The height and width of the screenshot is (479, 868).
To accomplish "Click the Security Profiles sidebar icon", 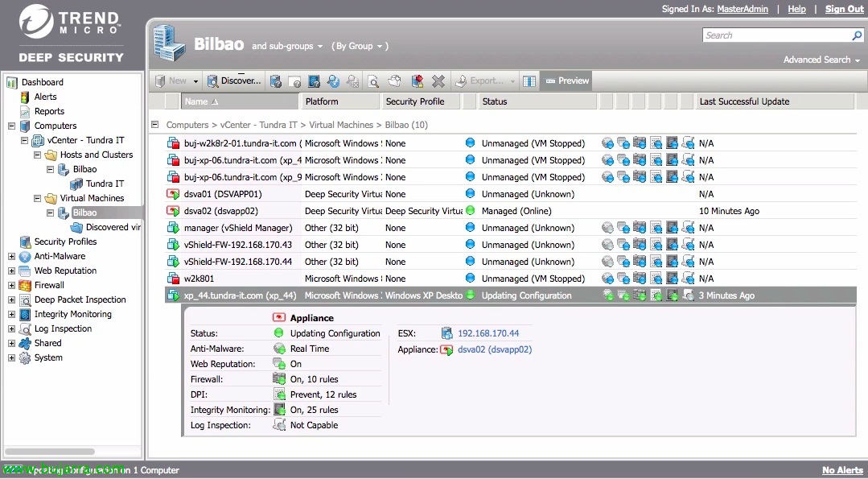I will (25, 242).
